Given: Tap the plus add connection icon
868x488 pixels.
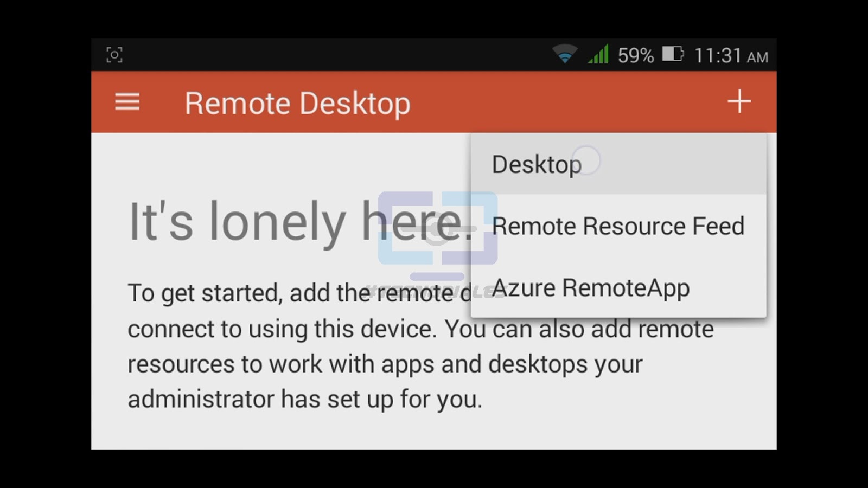Looking at the screenshot, I should (x=739, y=101).
